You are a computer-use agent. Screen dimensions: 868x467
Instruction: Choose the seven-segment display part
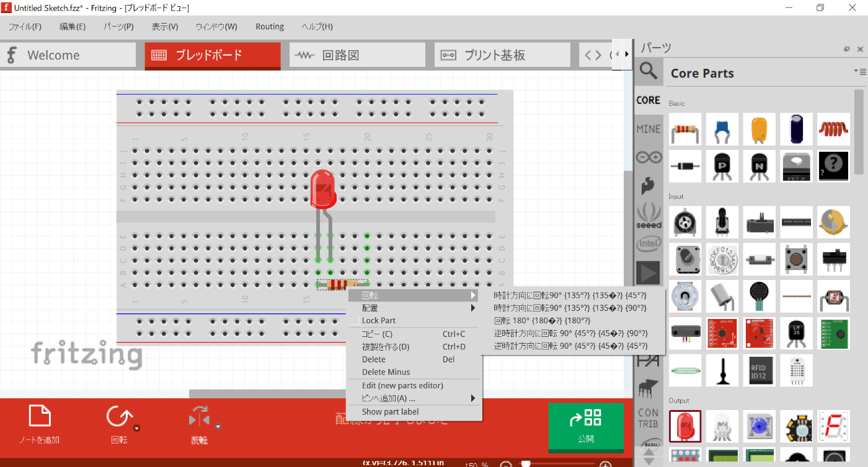[833, 426]
